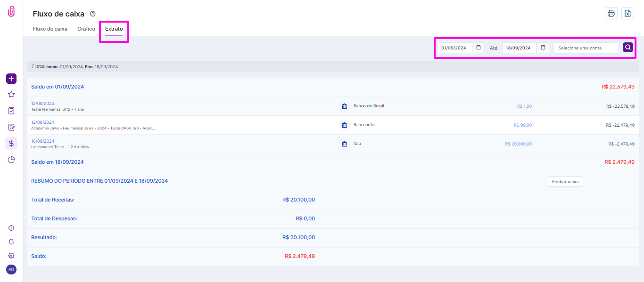Click the Banco do Brasil bank icon

pos(344,106)
